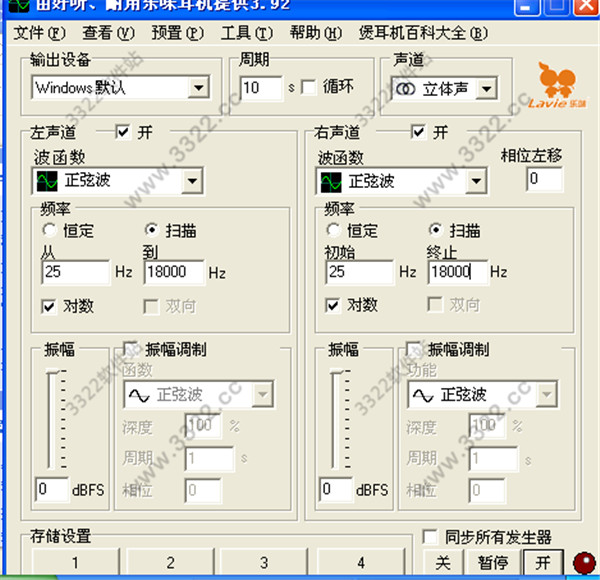Click storage preset button 3
Image resolution: width=600 pixels, height=580 pixels.
(264, 562)
